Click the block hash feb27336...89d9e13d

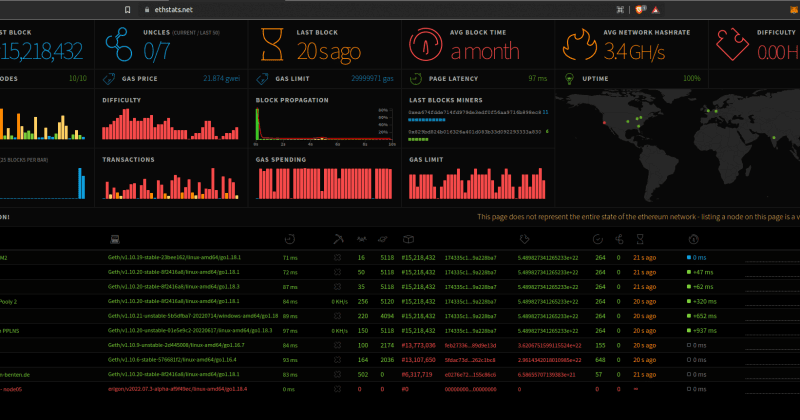pyautogui.click(x=470, y=345)
